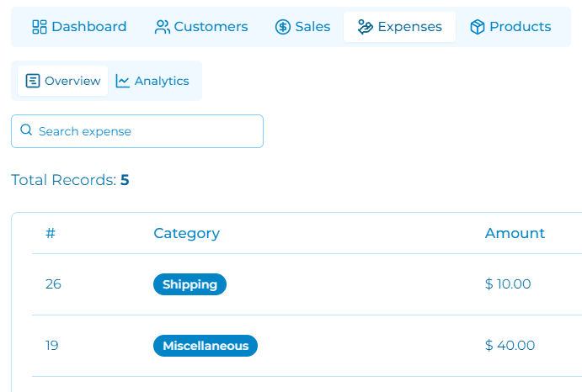
Task: Click the Sales dollar coin icon
Action: point(283,27)
